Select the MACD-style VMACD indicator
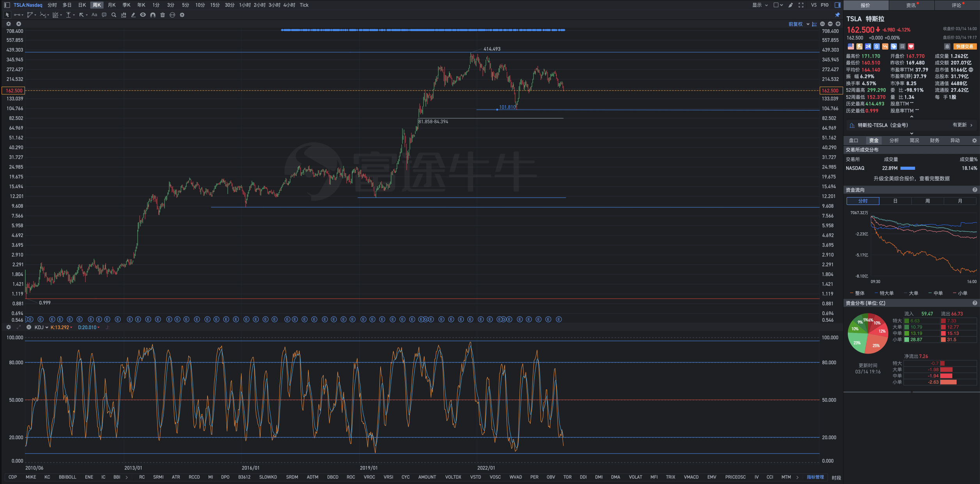This screenshot has height=484, width=980. coord(691,477)
